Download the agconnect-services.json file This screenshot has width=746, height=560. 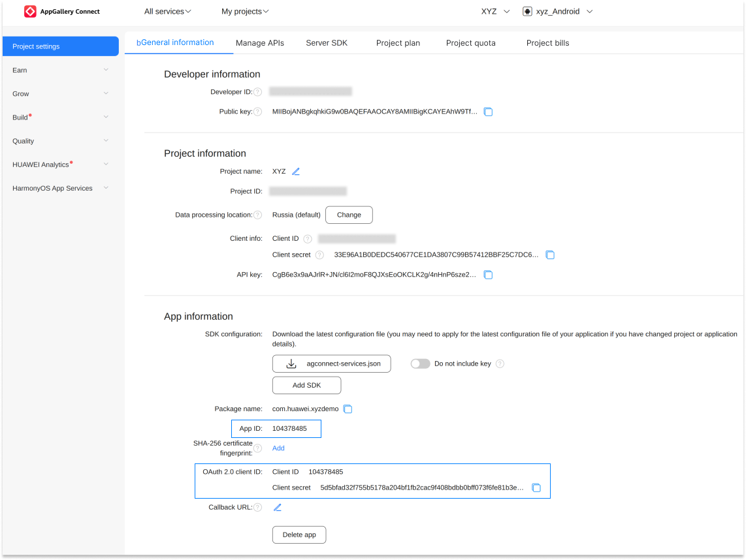point(332,364)
